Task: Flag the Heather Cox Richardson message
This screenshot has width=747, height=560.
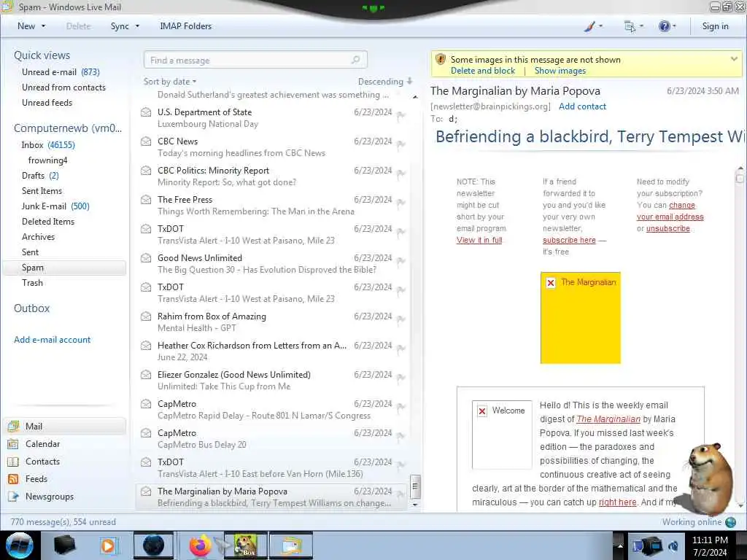Action: (x=400, y=349)
